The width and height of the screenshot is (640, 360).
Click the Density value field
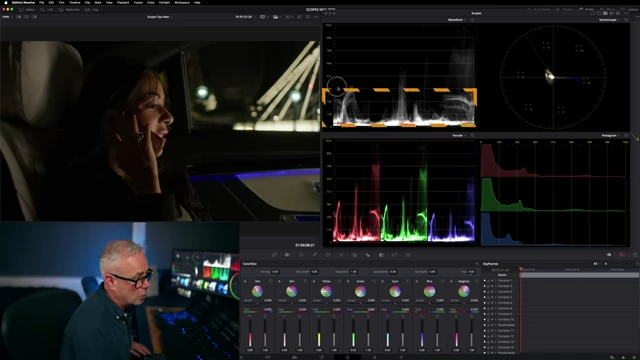coord(275,271)
